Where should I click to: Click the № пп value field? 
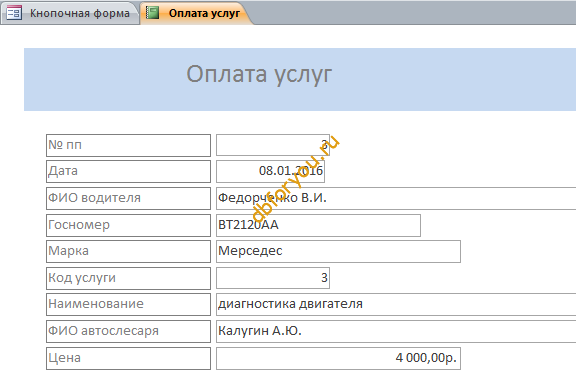[273, 145]
